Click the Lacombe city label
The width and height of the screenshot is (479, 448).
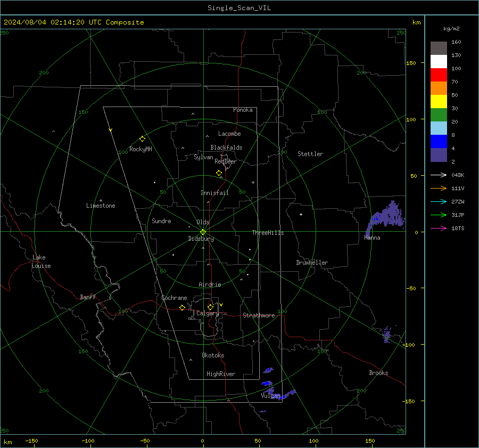click(x=229, y=134)
